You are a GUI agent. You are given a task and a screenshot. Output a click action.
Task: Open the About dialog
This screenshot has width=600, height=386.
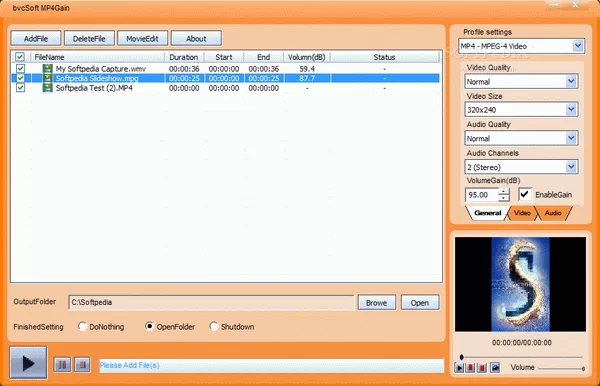point(196,39)
